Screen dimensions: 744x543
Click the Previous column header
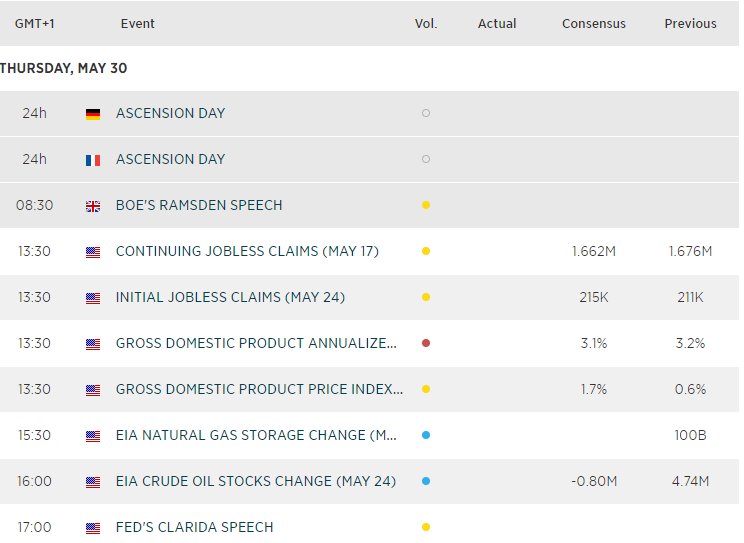pyautogui.click(x=690, y=24)
